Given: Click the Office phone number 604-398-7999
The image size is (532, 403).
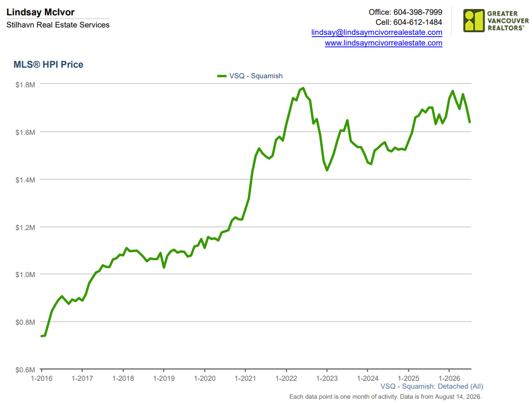Looking at the screenshot, I should coord(418,12).
